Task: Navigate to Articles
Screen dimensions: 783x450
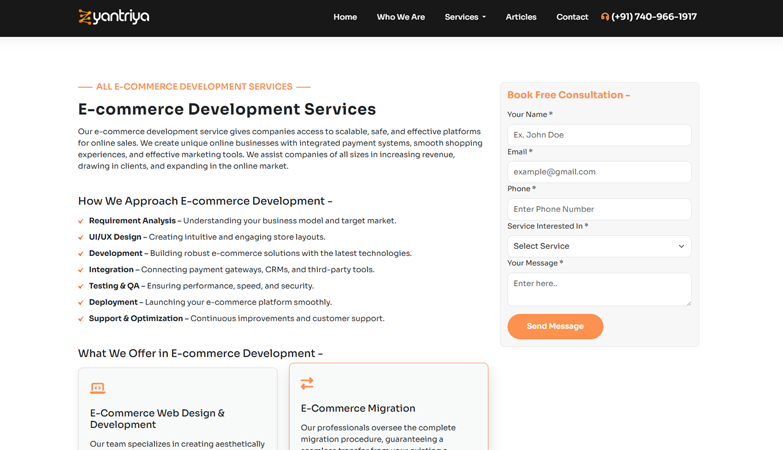Action: pyautogui.click(x=521, y=17)
